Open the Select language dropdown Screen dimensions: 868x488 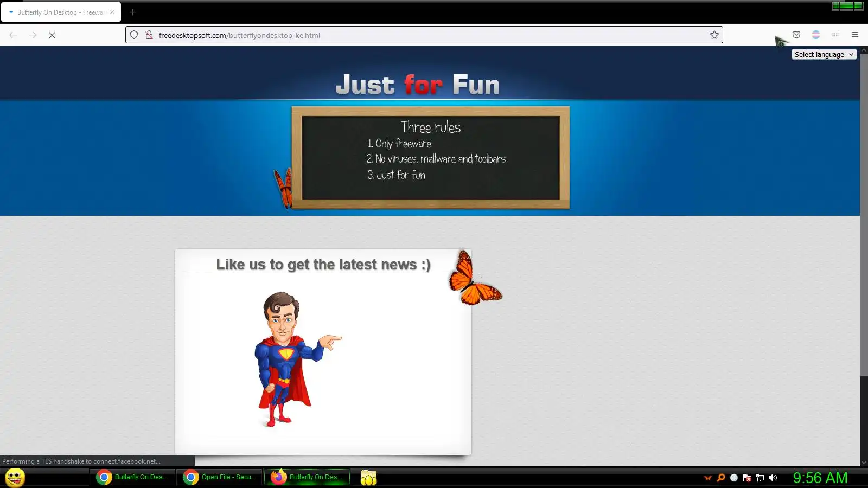tap(824, 55)
